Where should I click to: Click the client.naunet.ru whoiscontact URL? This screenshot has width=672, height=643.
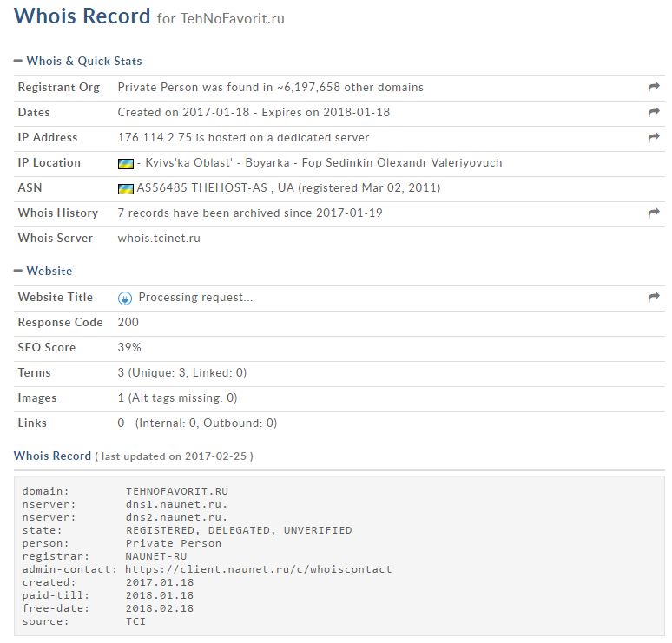[x=259, y=569]
